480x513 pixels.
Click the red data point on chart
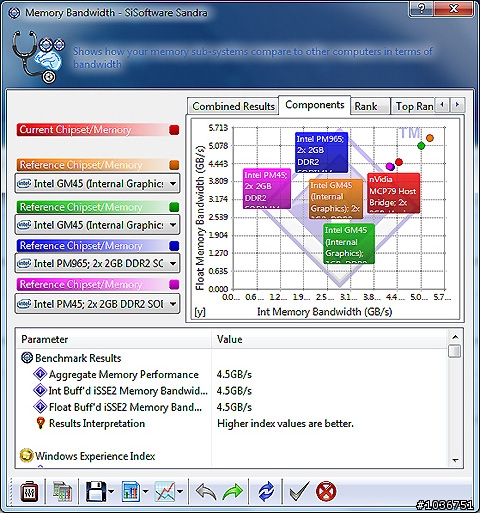pyautogui.click(x=399, y=162)
